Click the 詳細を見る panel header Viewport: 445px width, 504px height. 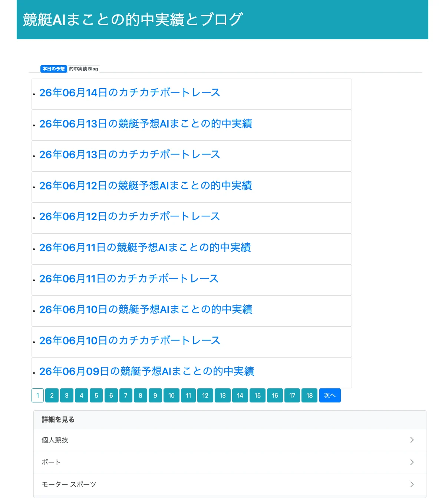pyautogui.click(x=230, y=420)
